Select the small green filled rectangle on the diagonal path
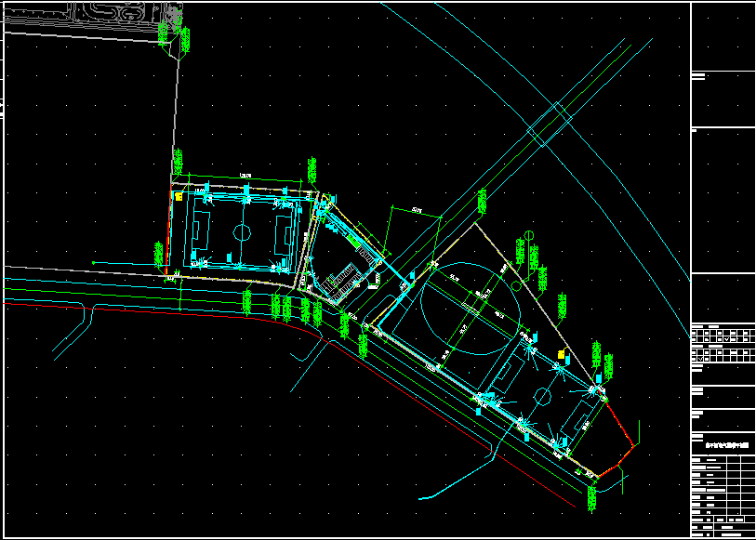 (354, 242)
